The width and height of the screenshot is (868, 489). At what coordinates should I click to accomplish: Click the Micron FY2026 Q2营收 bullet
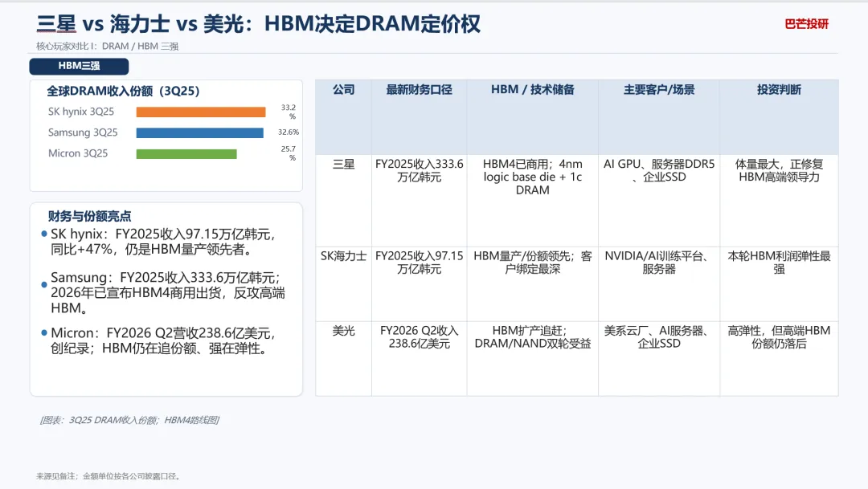pos(159,340)
